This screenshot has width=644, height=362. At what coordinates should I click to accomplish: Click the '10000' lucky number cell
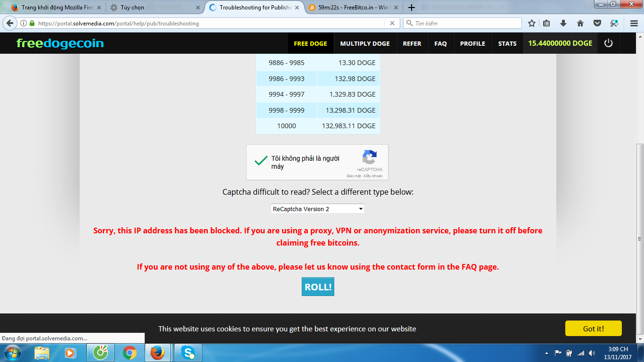[x=287, y=126]
